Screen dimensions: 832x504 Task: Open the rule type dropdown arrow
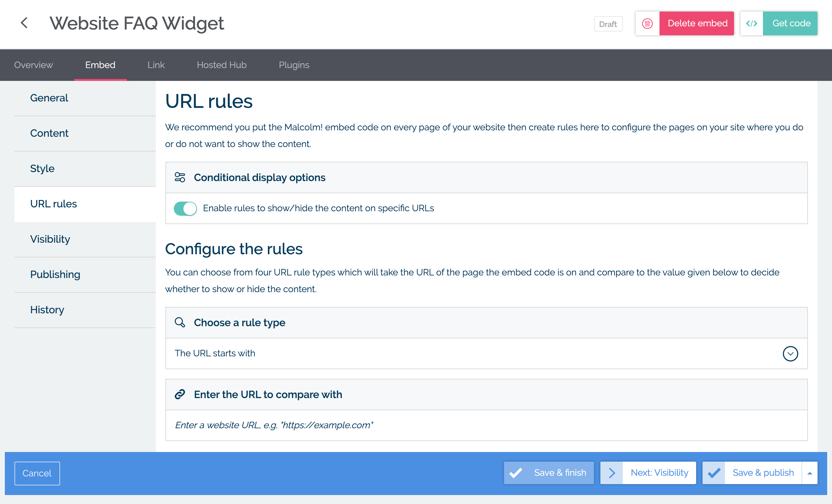[x=790, y=354]
